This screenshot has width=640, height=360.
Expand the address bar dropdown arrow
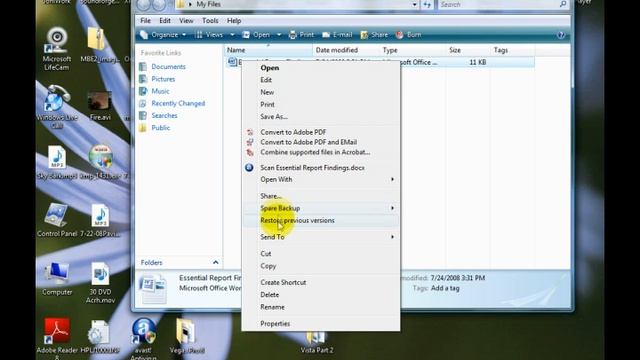[414, 4]
